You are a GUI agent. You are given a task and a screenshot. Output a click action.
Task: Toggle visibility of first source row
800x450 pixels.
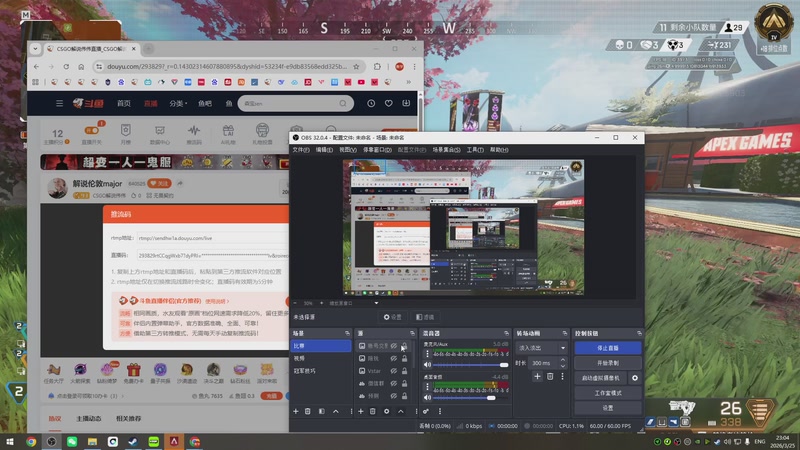click(393, 346)
